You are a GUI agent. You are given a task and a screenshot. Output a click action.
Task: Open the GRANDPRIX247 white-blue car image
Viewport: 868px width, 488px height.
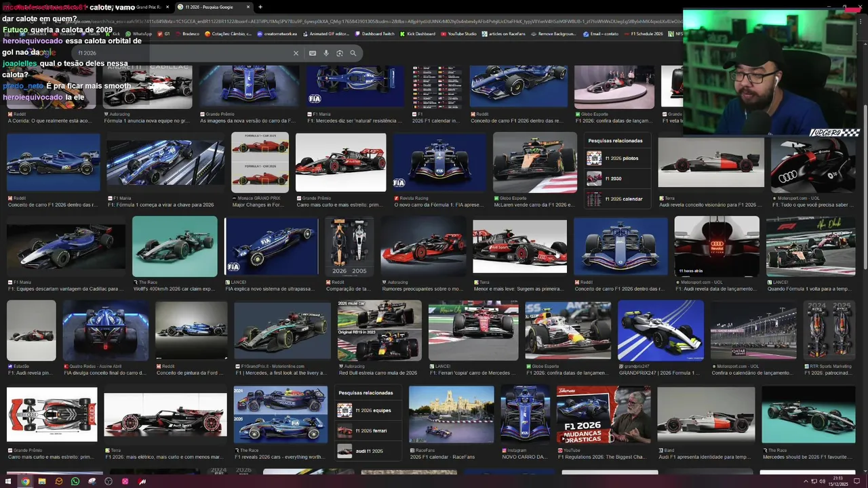coord(660,331)
